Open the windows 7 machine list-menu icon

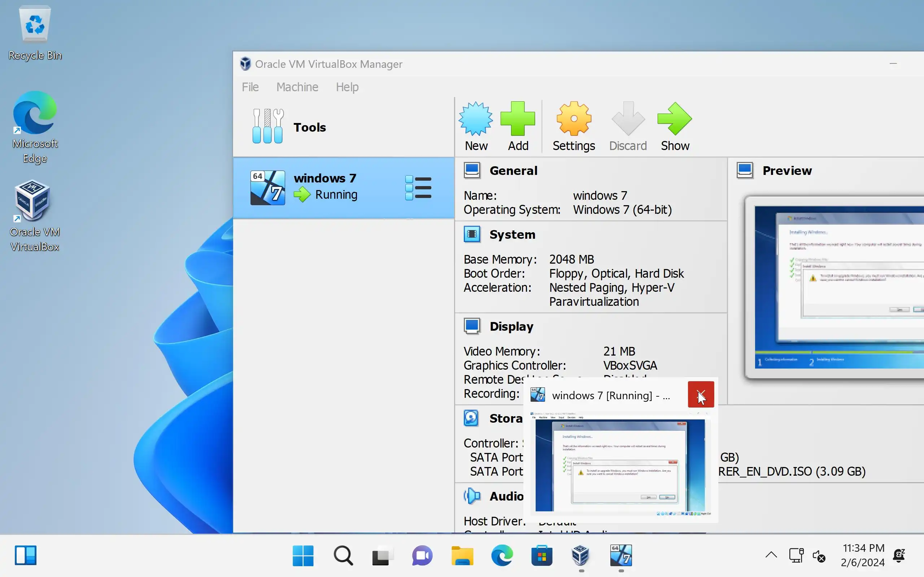418,188
